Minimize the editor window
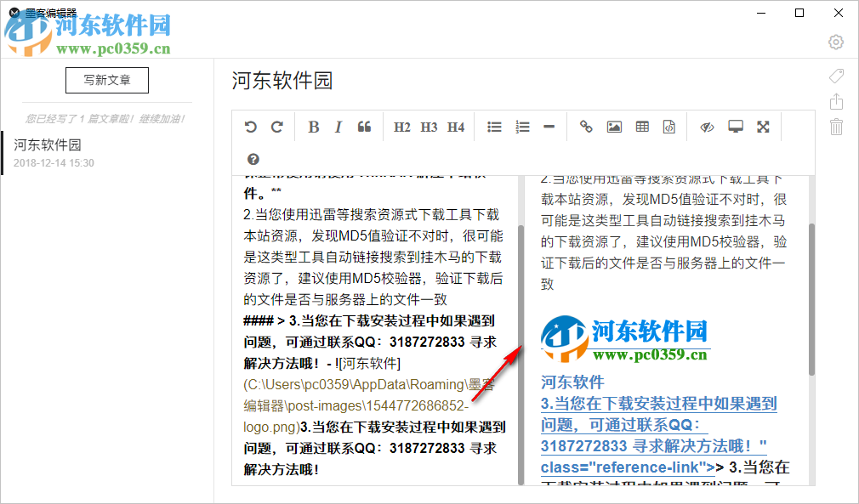 coord(761,13)
